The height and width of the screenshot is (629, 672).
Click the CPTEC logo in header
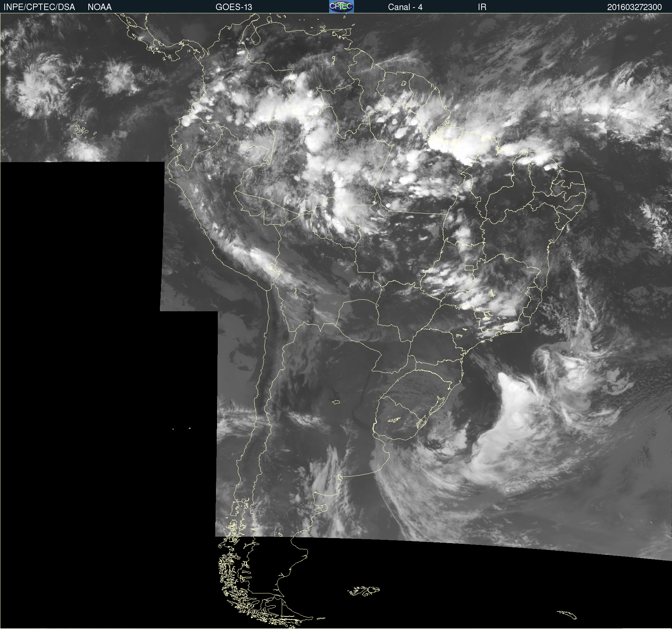click(x=341, y=6)
